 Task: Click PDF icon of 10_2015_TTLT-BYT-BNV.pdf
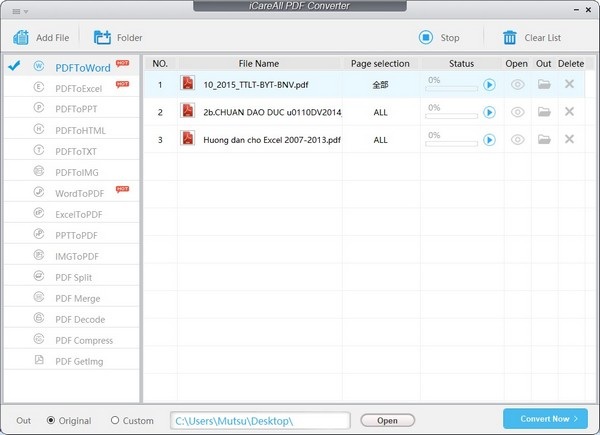188,83
